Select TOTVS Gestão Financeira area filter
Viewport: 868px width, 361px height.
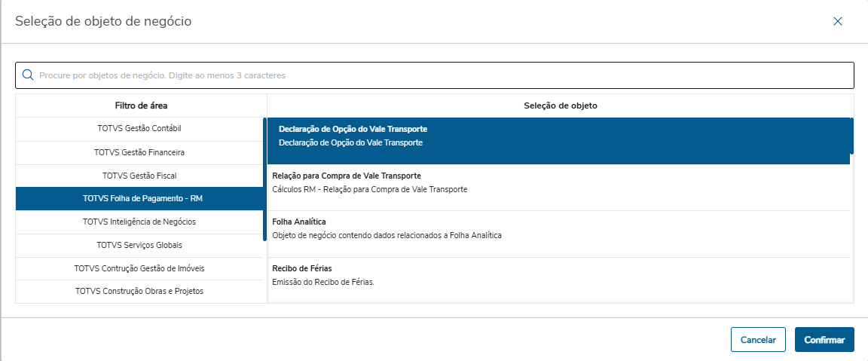(139, 152)
